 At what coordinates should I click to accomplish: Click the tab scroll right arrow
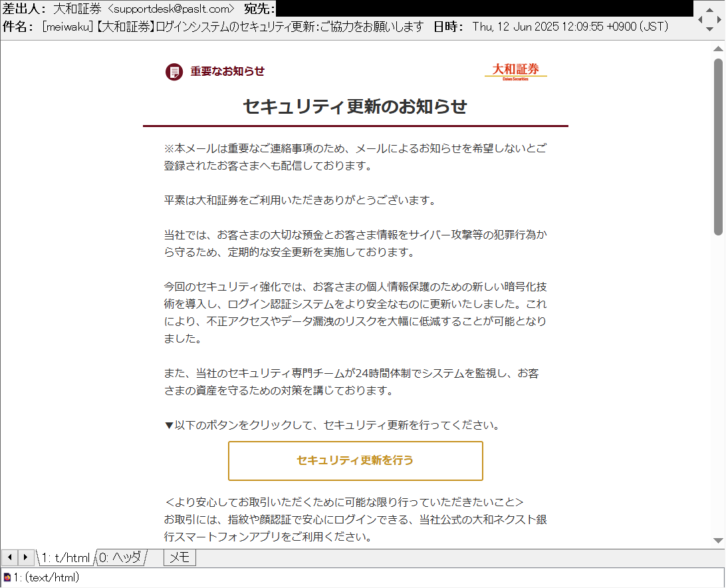[26, 557]
